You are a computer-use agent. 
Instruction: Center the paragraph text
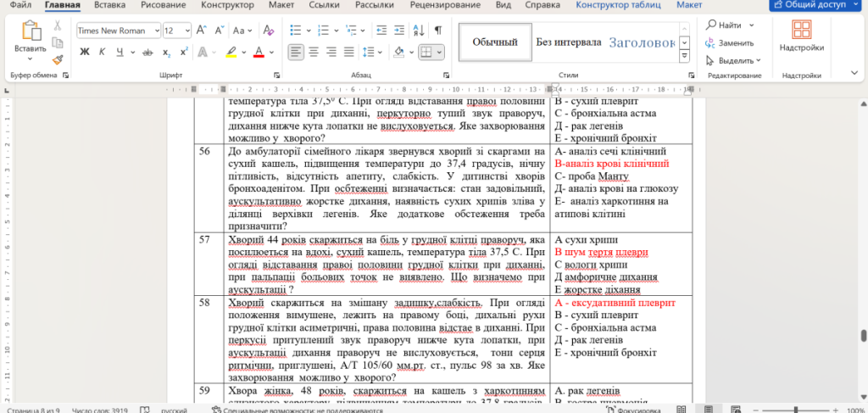coord(314,52)
